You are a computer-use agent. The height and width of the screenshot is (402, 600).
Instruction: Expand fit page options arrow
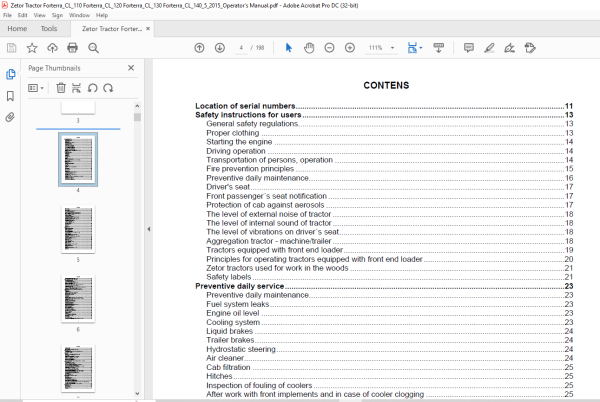point(421,48)
